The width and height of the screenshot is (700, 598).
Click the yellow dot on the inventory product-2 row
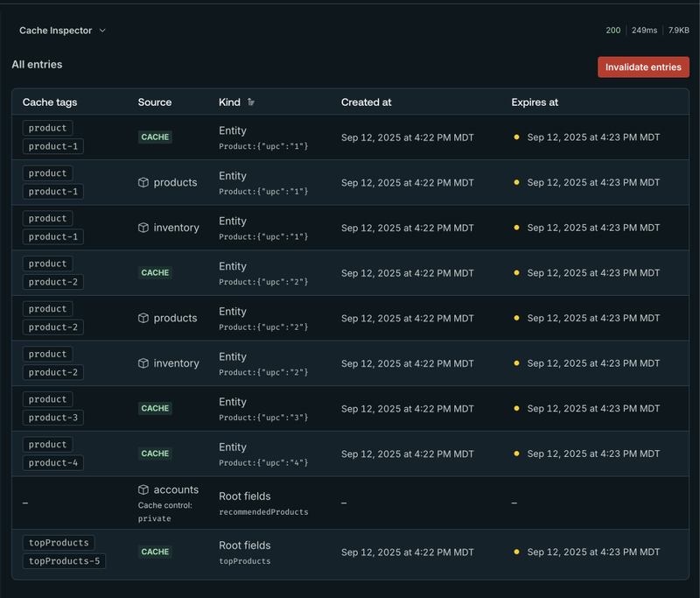coord(516,363)
